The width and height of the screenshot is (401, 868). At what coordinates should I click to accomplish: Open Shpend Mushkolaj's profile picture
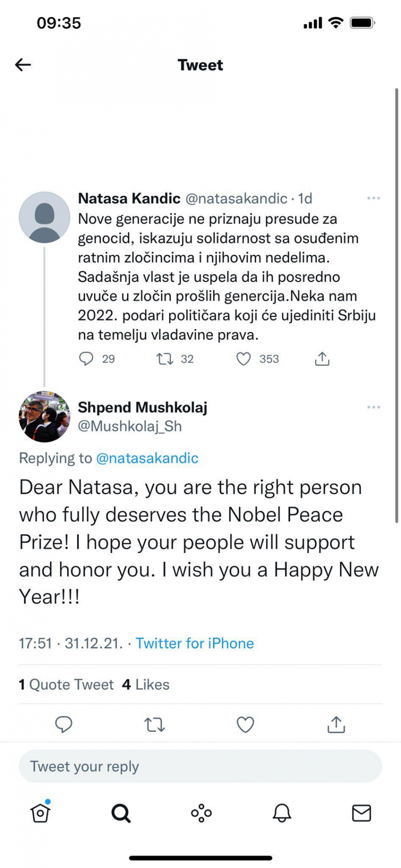45,416
